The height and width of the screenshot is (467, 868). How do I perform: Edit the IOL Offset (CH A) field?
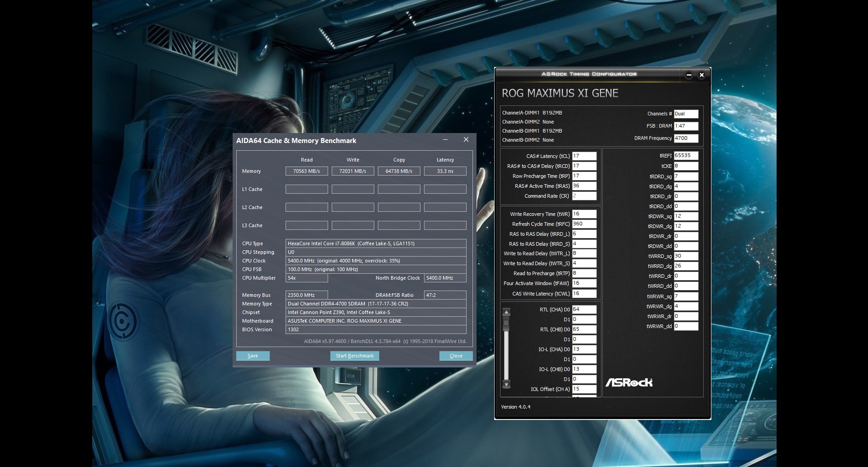click(x=584, y=389)
